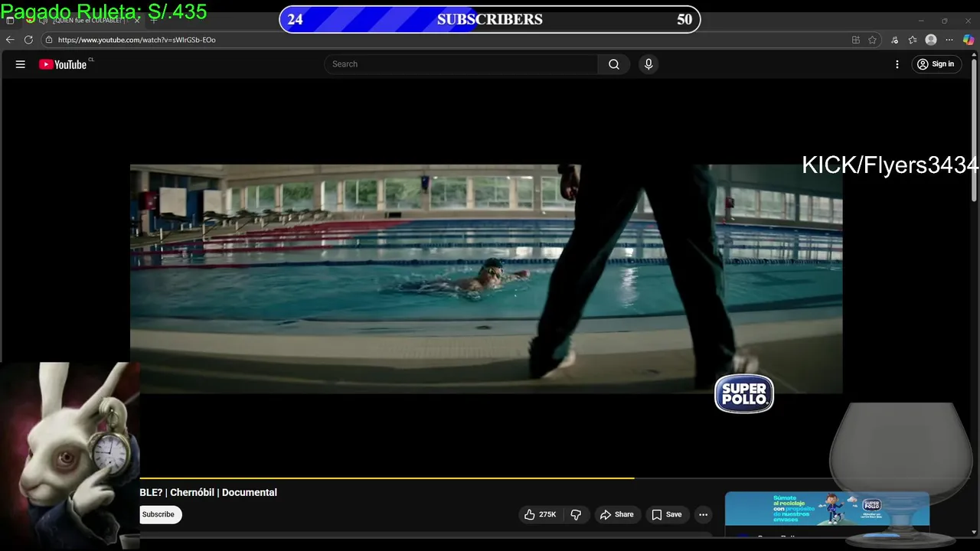
Task: Close the ¿QUIÉN fue el CULPABLE? tab
Action: pyautogui.click(x=136, y=21)
